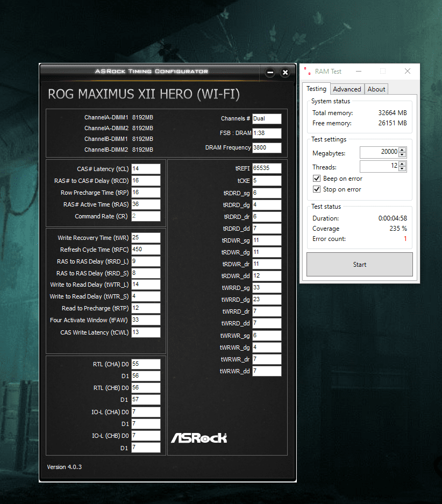Click the Write Recovery Time (tWR) field

[146, 238]
